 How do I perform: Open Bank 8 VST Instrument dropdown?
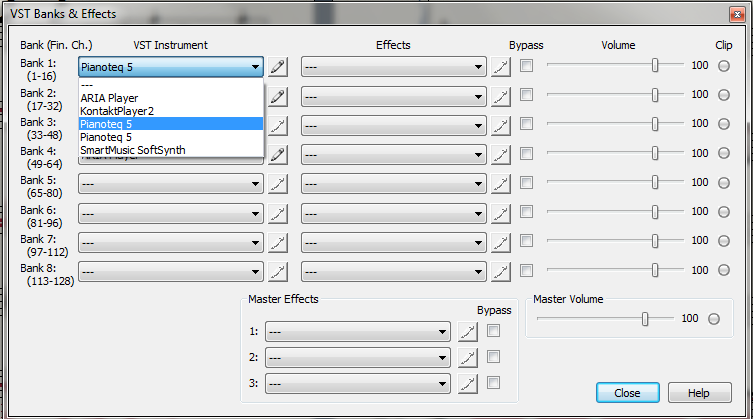tap(170, 272)
